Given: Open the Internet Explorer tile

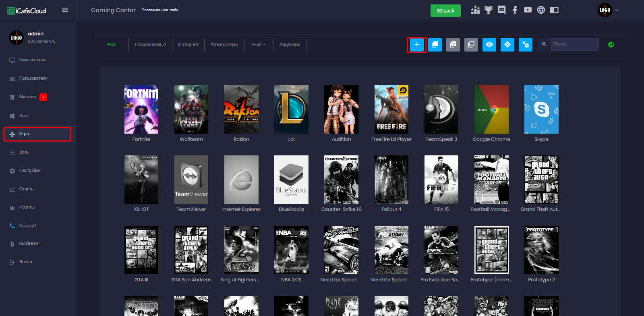Looking at the screenshot, I should [241, 180].
